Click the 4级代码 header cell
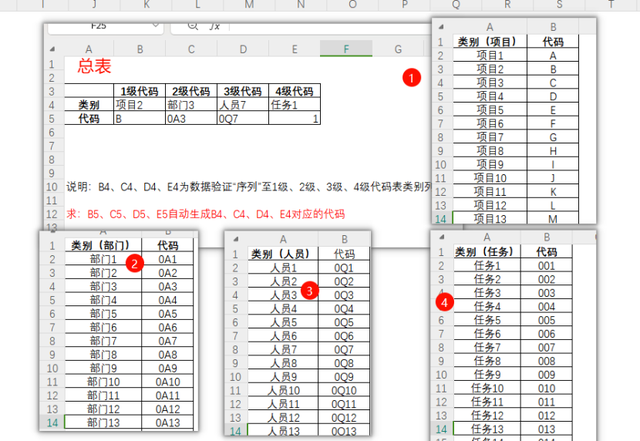 click(294, 91)
